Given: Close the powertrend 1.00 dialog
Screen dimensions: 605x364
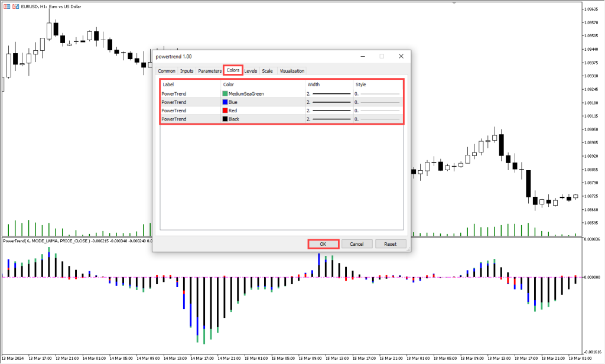Looking at the screenshot, I should click(x=401, y=56).
